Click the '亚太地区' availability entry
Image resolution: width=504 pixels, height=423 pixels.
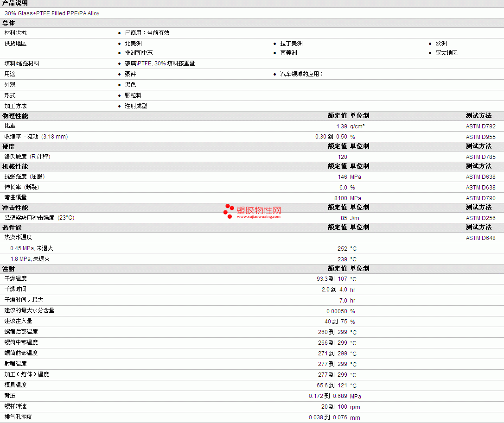coord(446,53)
